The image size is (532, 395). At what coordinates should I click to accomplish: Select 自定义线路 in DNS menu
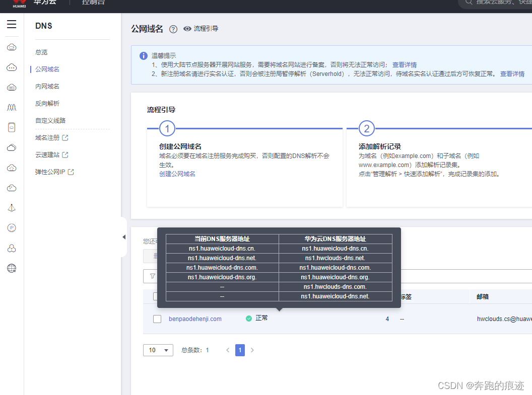50,121
